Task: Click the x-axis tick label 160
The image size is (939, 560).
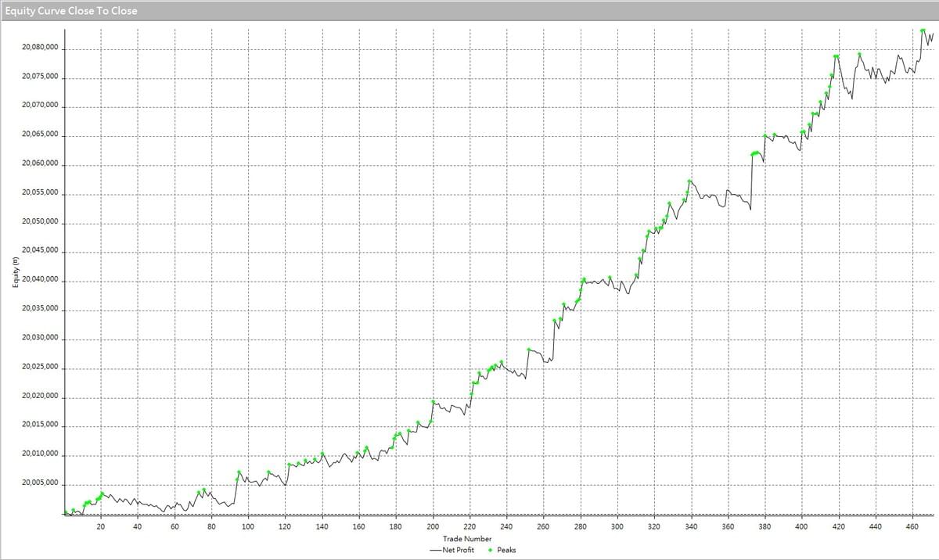Action: click(359, 527)
